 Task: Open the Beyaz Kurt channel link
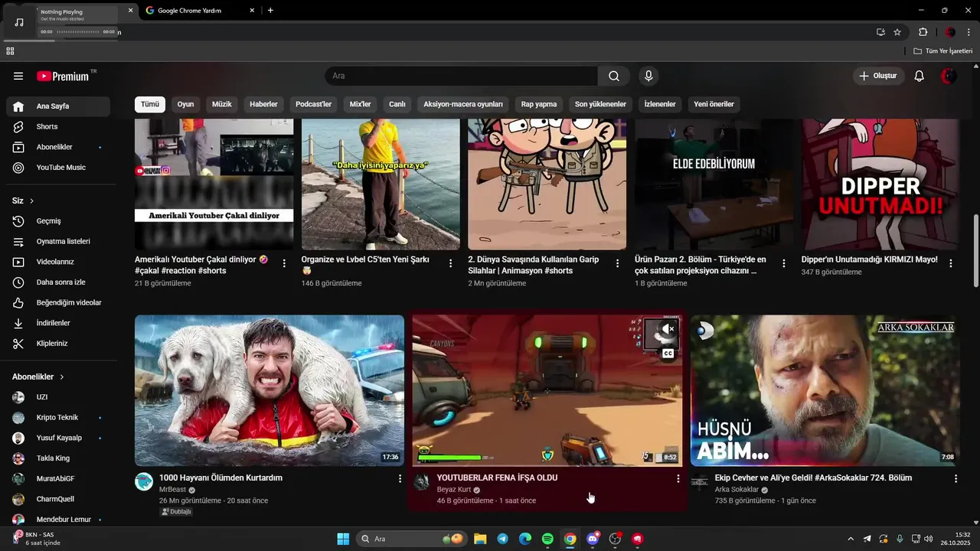(453, 490)
